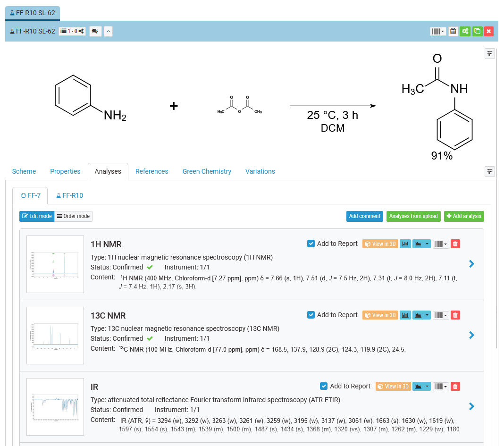Click the green duplicate experiment icon

point(477,31)
